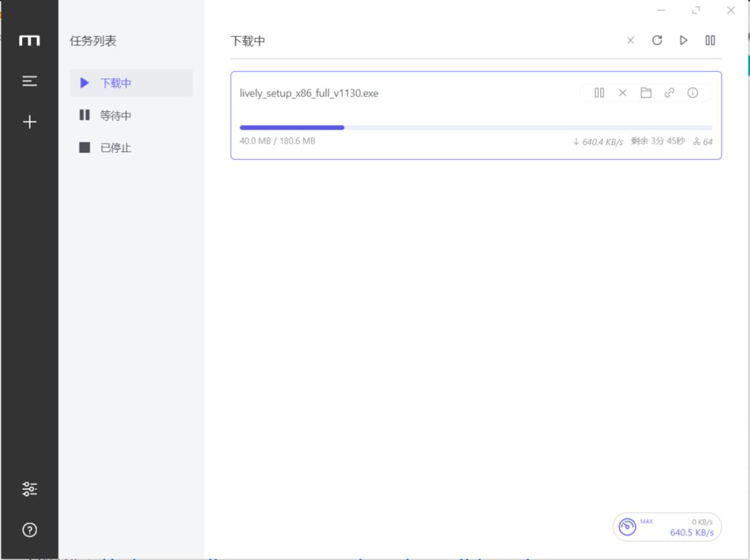Open Motrix preferences with the sliders icon
Viewport: 750px width, 560px height.
(x=29, y=488)
